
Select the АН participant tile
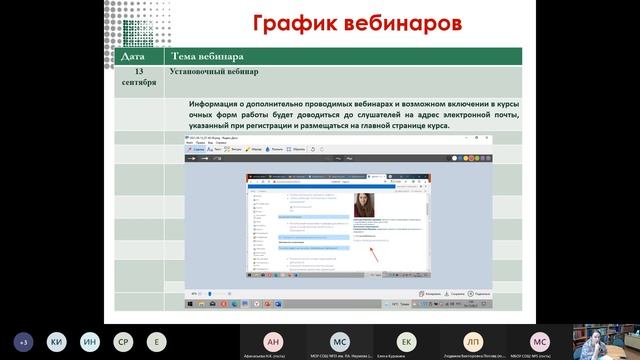273,342
